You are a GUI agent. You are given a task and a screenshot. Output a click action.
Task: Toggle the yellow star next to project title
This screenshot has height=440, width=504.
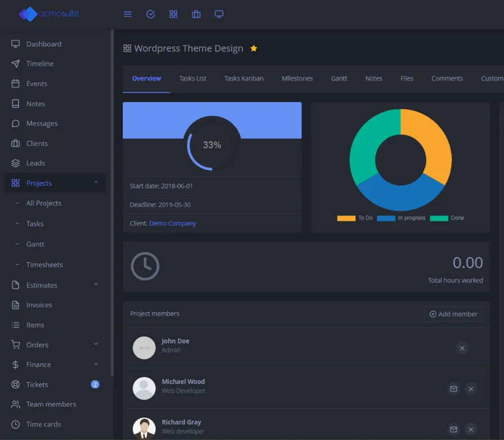pos(253,48)
